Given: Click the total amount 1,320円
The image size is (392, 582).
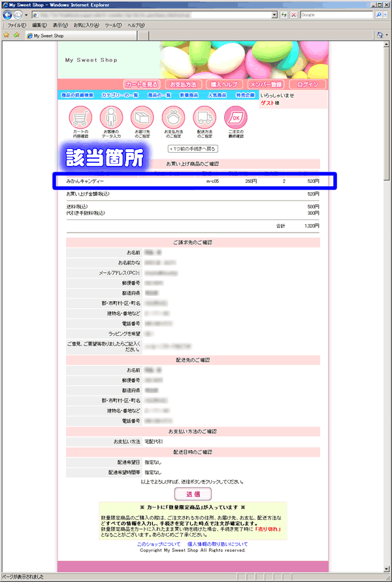Looking at the screenshot, I should tap(312, 225).
